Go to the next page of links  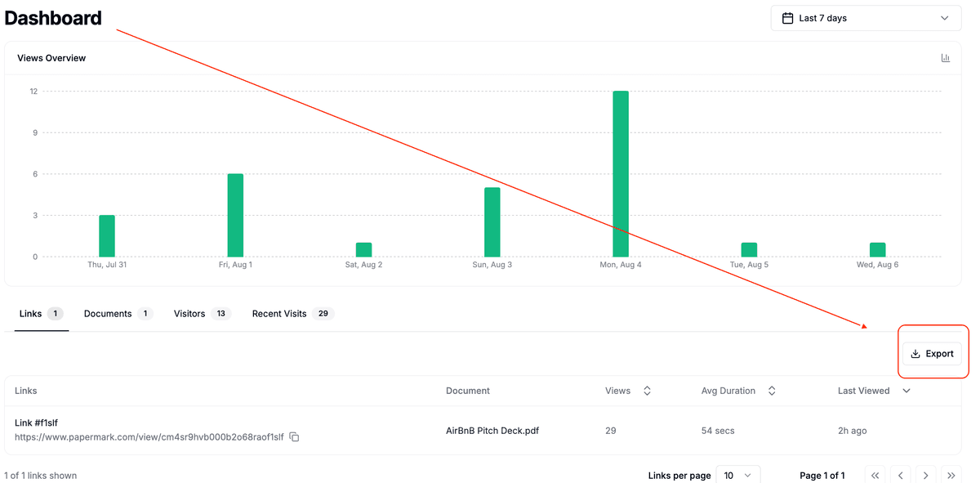925,476
